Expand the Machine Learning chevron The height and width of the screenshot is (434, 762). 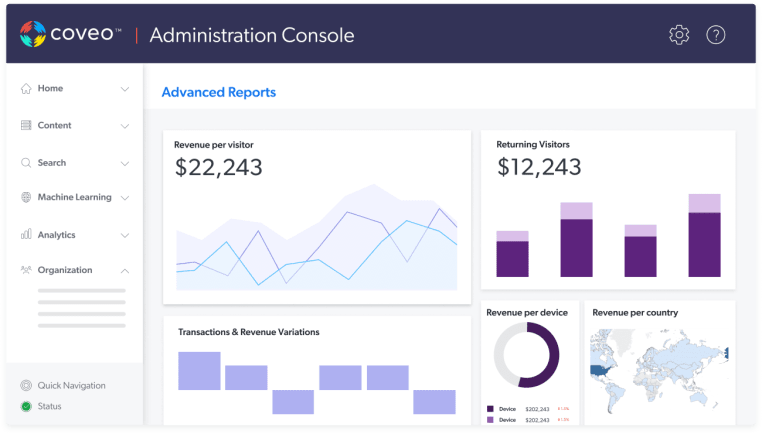(125, 198)
